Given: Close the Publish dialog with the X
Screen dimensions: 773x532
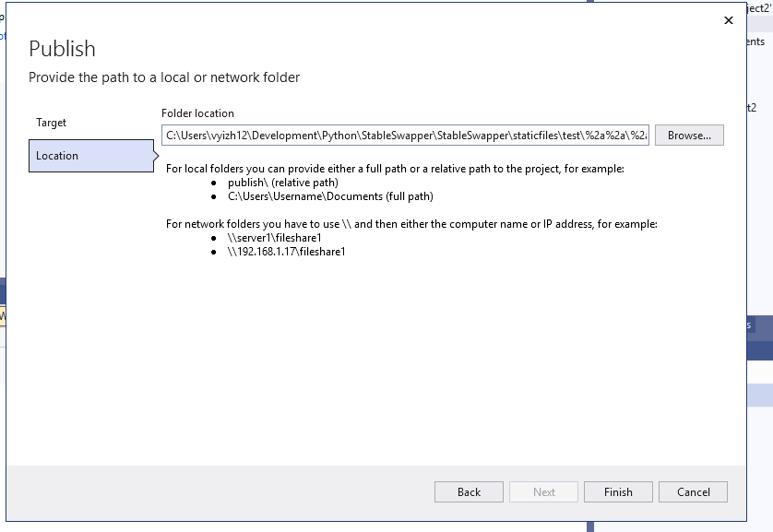Looking at the screenshot, I should point(728,19).
